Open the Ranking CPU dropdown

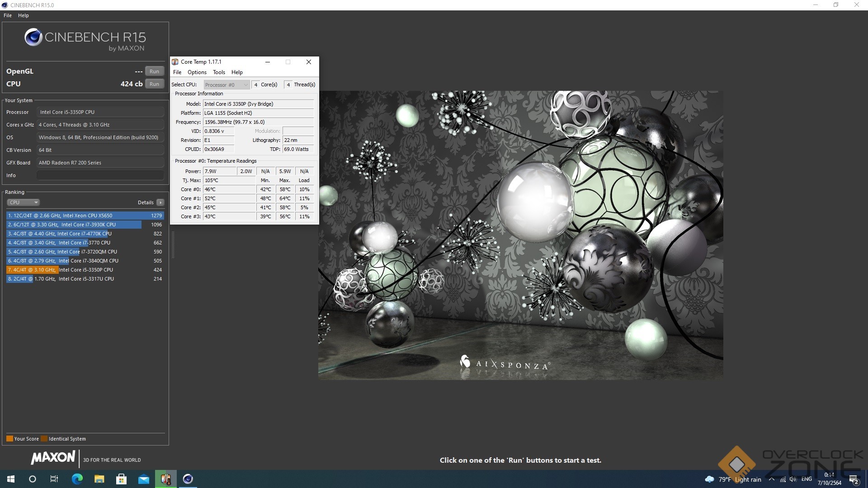(24, 202)
